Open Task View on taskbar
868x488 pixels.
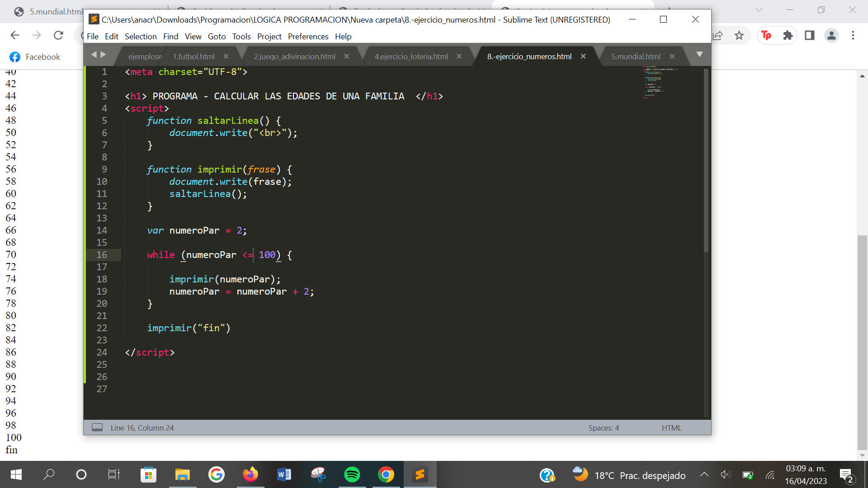[114, 475]
